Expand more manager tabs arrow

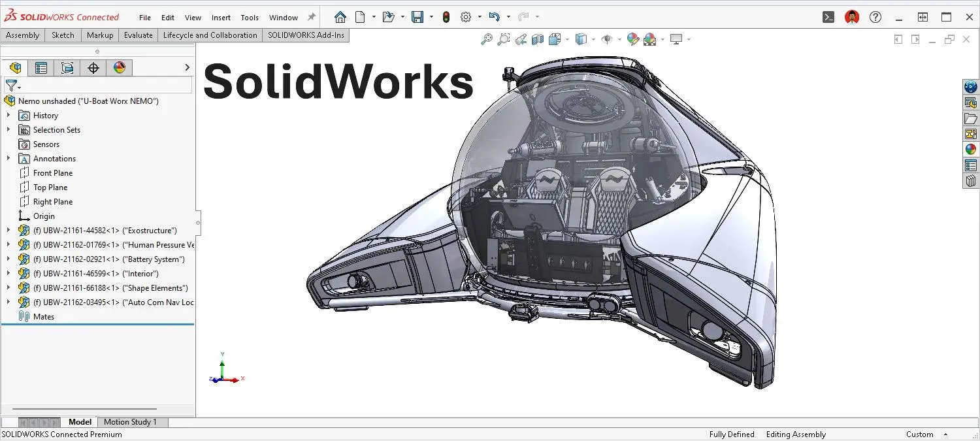(187, 67)
